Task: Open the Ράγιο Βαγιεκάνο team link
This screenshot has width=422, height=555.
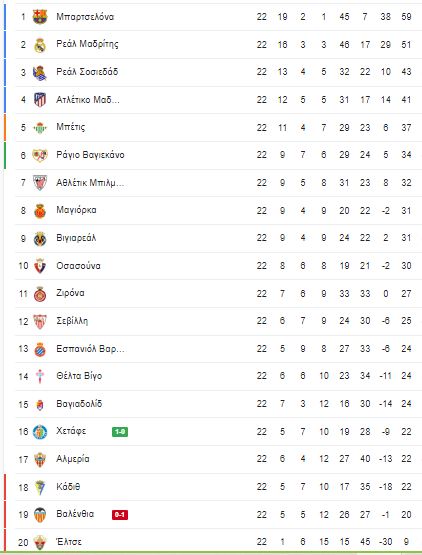Action: (x=90, y=155)
